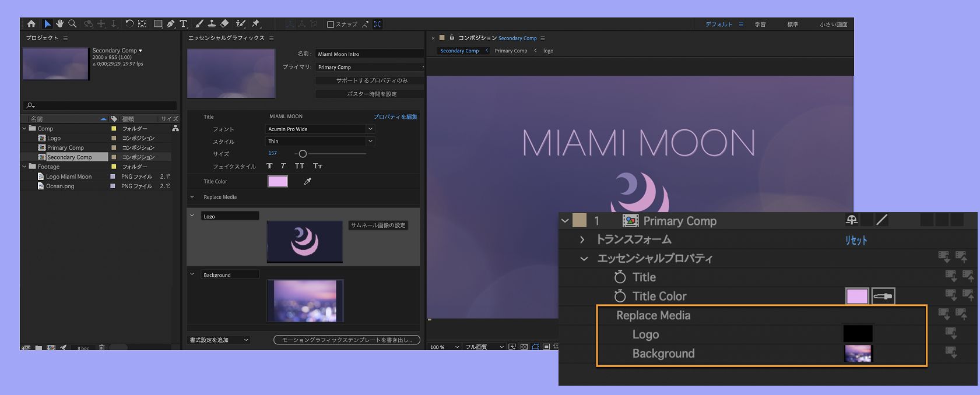Select the Primary Comp viewer breadcrumb tab
980x395 pixels.
(511, 51)
